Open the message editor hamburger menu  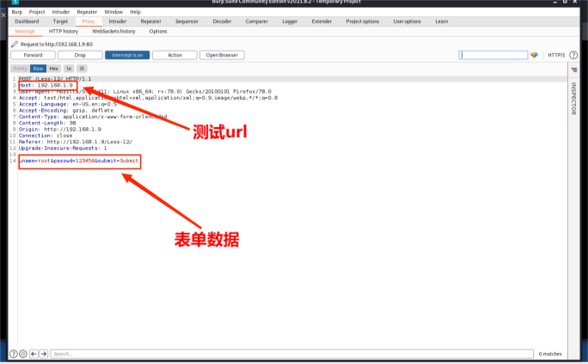point(82,69)
